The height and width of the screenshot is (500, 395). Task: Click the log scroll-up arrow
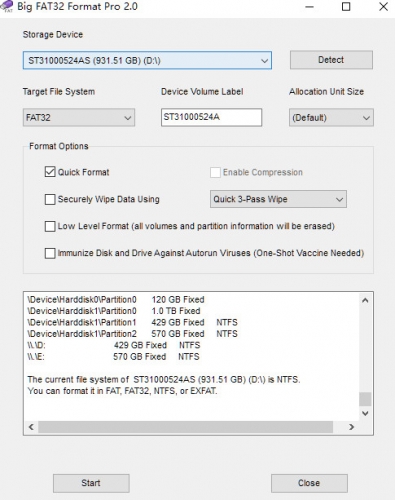(365, 300)
